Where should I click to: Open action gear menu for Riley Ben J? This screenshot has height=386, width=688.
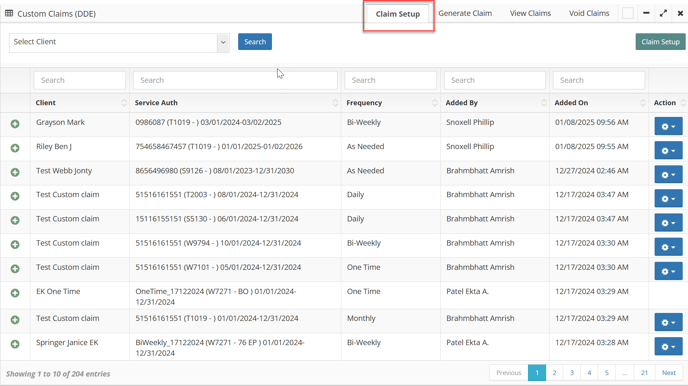[668, 150]
